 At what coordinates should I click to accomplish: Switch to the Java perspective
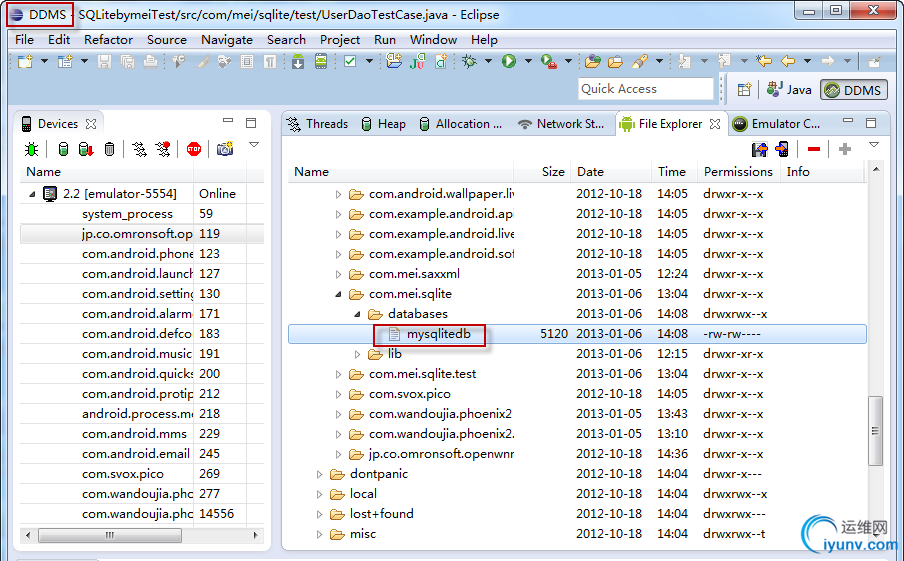[x=789, y=90]
